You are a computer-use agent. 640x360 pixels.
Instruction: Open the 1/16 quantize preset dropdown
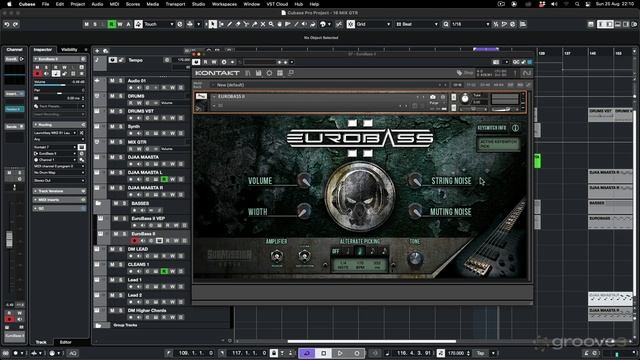point(470,24)
